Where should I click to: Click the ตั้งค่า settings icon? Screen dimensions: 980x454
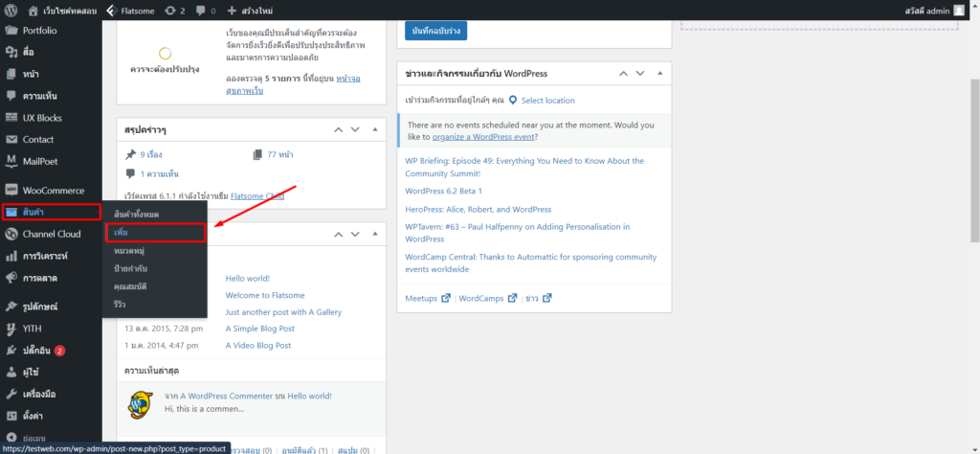click(11, 416)
